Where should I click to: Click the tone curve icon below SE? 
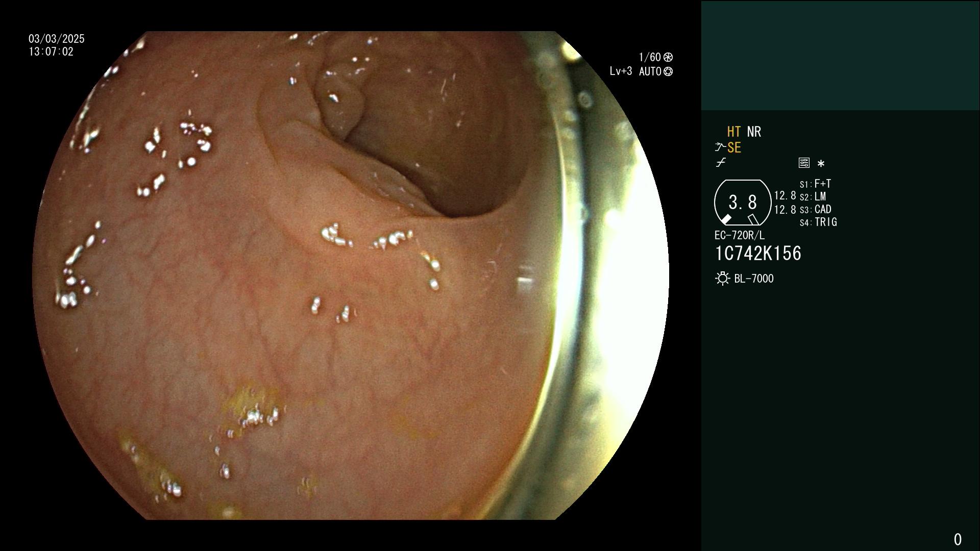click(721, 163)
